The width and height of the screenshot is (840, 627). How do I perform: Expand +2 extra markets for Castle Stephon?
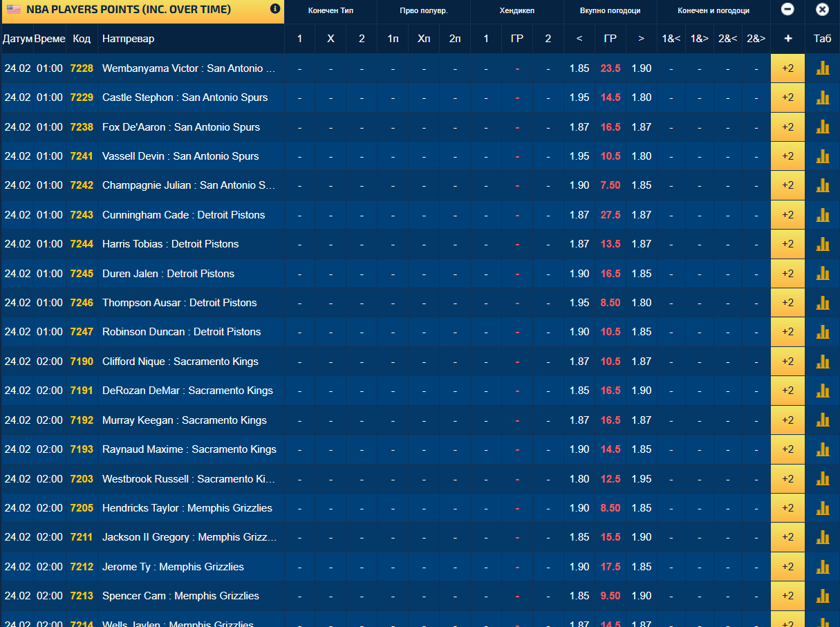point(787,97)
